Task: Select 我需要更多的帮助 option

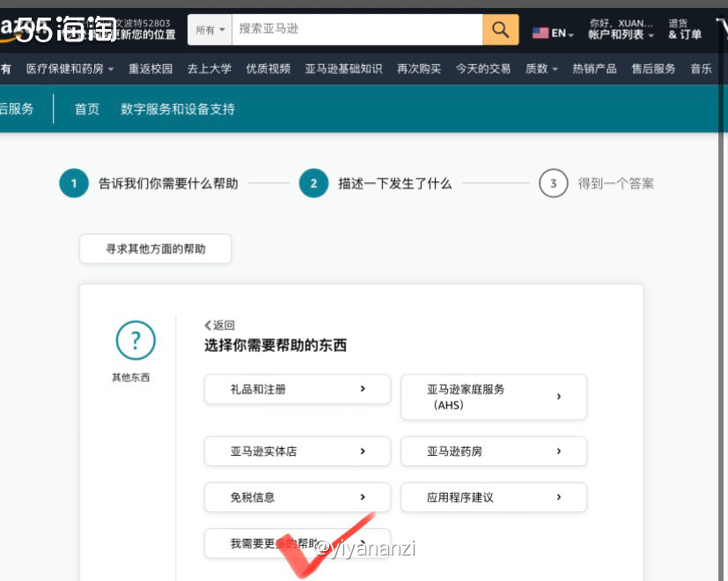Action: [x=298, y=543]
